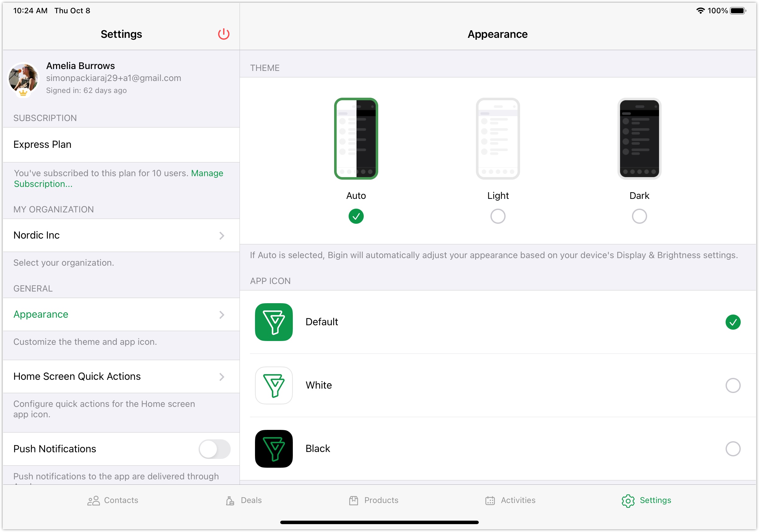This screenshot has width=759, height=532.
Task: Expand Nordic Inc organization chevron
Action: point(222,235)
